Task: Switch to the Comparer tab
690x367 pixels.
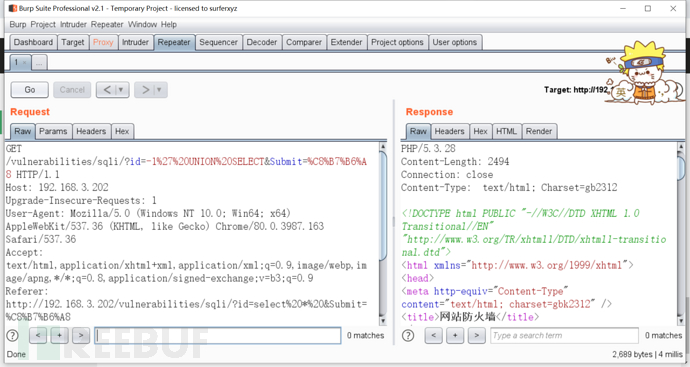Action: coord(304,42)
